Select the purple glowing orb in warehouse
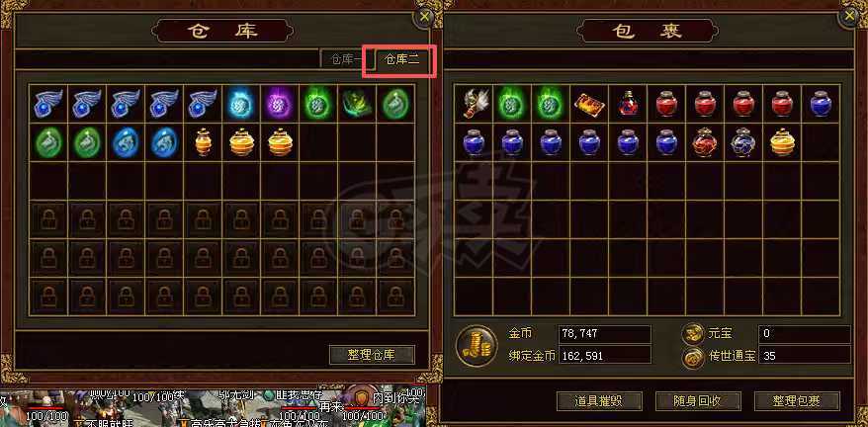 pyautogui.click(x=280, y=104)
